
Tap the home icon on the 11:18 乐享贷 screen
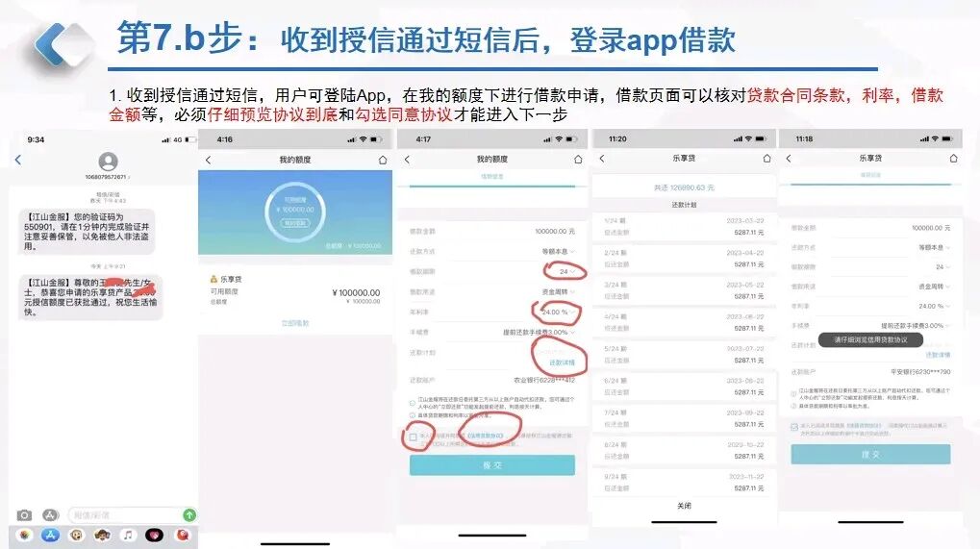point(953,159)
